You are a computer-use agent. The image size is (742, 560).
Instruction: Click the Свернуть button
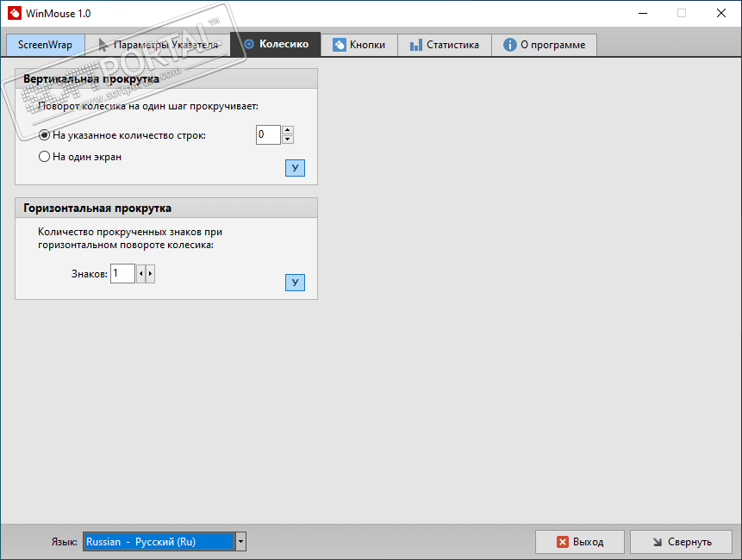pyautogui.click(x=681, y=542)
